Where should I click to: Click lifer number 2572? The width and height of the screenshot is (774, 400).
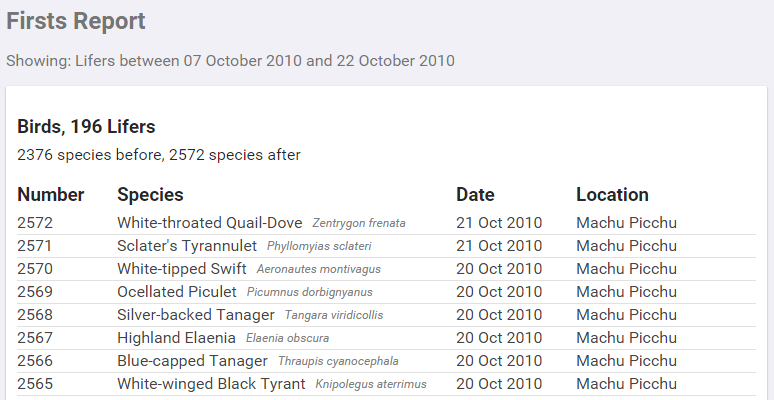pos(35,222)
